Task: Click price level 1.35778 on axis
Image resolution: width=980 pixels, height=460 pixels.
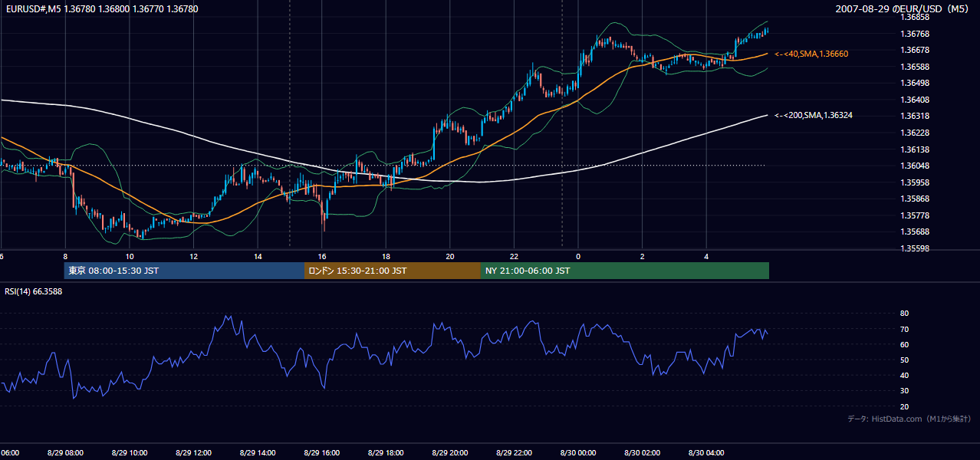Action: [x=913, y=215]
